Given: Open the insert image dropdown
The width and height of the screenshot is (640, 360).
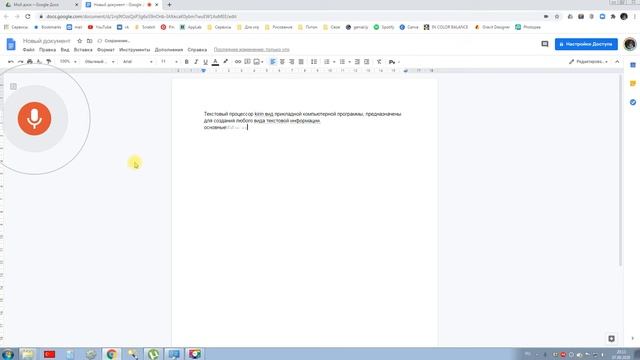Looking at the screenshot, I should pyautogui.click(x=258, y=62).
